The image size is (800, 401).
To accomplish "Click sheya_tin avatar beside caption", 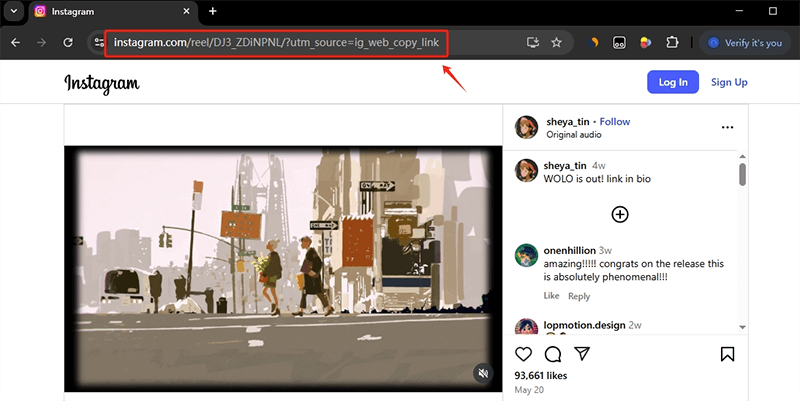I will point(526,170).
